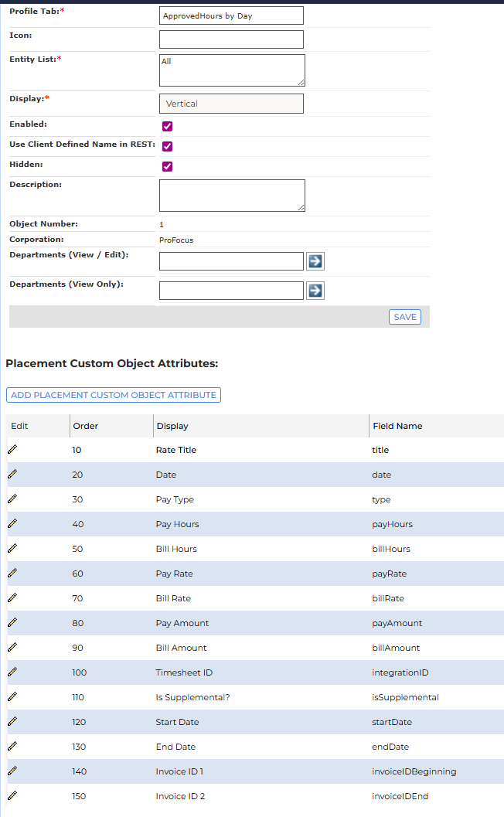Image resolution: width=504 pixels, height=817 pixels.
Task: Edit the Pay Type attribute via pencil icon
Action: pyautogui.click(x=12, y=499)
